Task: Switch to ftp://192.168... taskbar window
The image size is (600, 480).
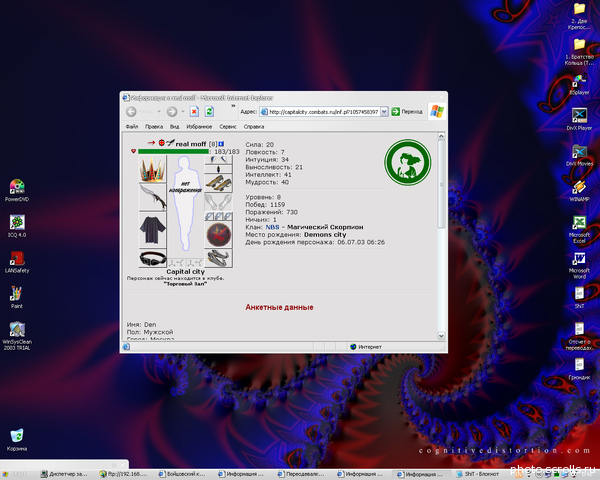Action: (123, 474)
